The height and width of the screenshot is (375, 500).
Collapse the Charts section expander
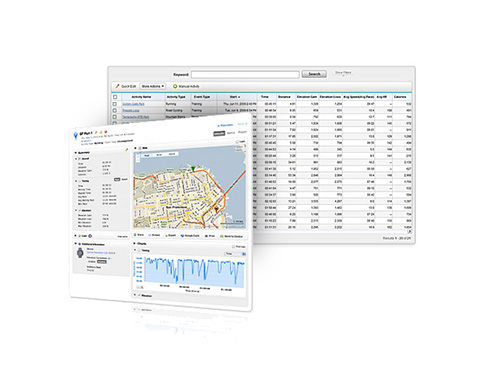click(135, 243)
